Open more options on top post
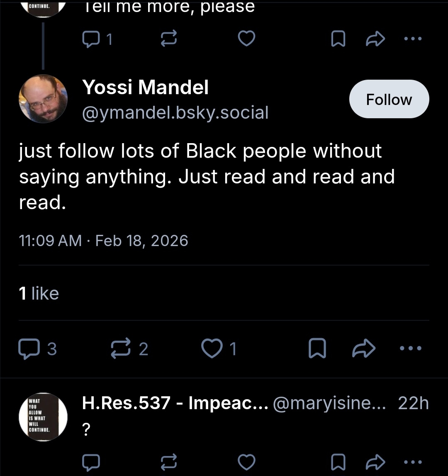The height and width of the screenshot is (476, 448). pos(413,39)
